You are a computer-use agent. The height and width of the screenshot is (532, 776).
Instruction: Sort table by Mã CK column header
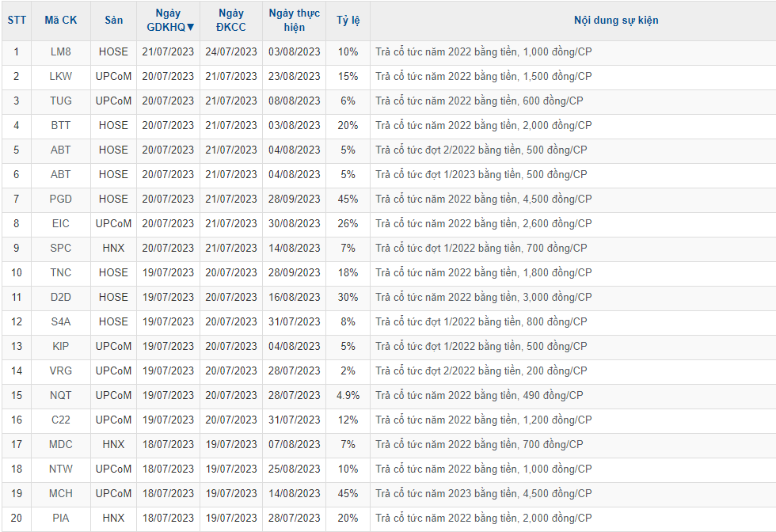pyautogui.click(x=60, y=21)
